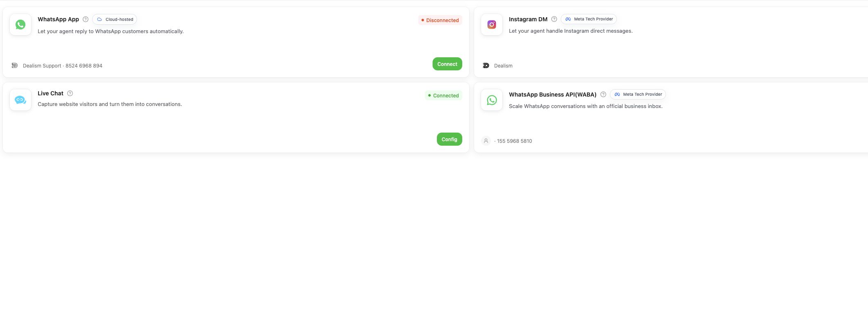Click the Dealism account name under Instagram DM
Viewport: 868px width, 311px height.
[x=503, y=65]
